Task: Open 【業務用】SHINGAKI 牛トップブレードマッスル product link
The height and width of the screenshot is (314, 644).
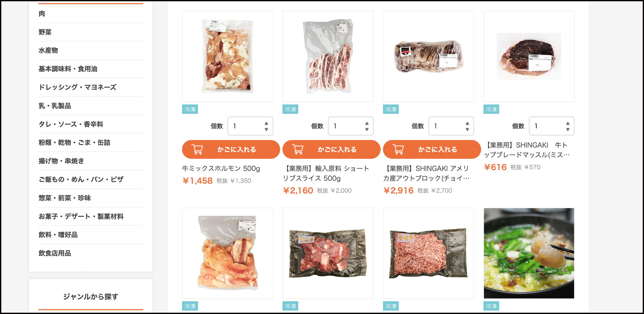Action: point(527,150)
